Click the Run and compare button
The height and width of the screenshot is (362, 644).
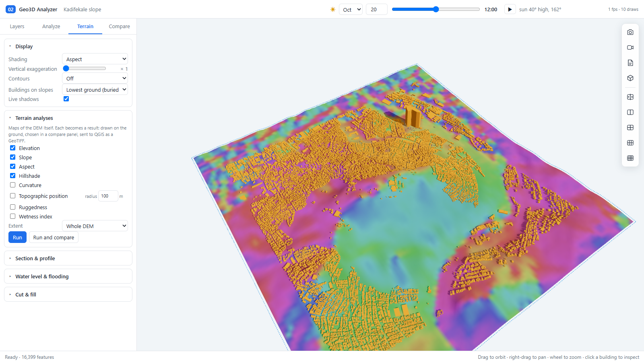coord(54,237)
